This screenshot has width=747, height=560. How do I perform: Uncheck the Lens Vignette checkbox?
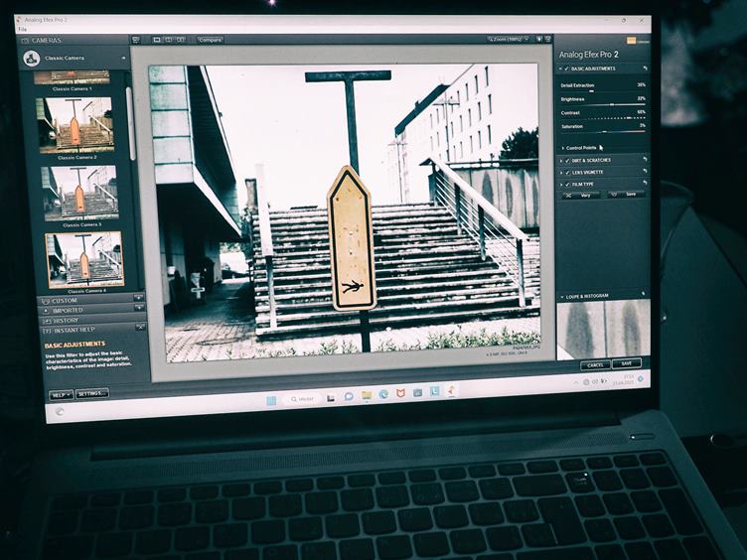coord(567,173)
